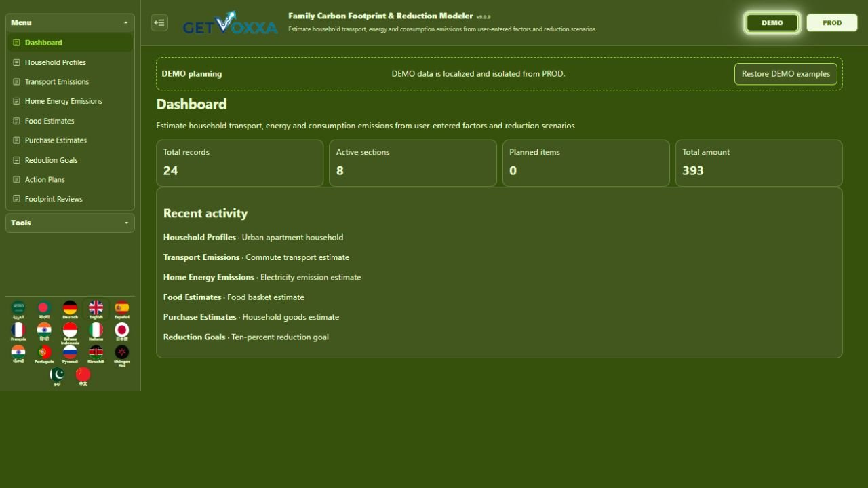Open Purchase Estimates section

[70, 140]
